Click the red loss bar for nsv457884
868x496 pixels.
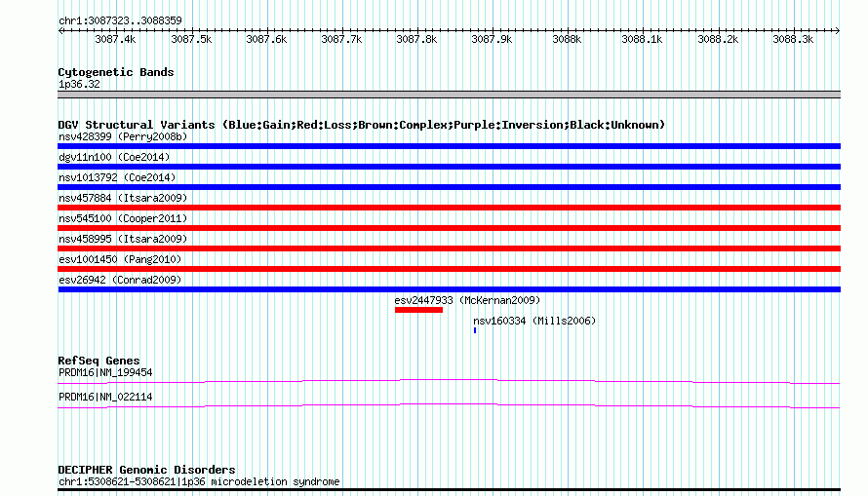[x=449, y=208]
